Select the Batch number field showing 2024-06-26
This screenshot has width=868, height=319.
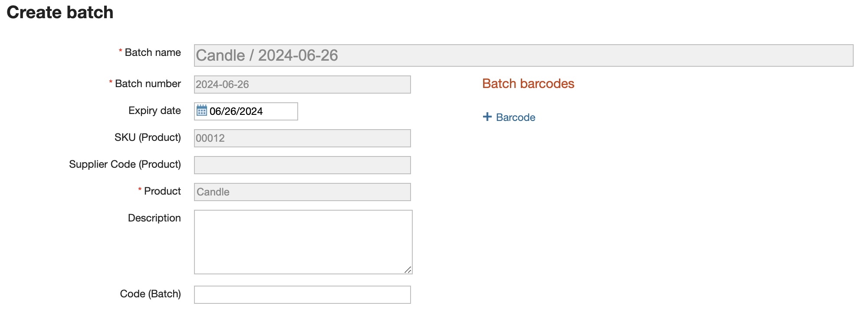302,85
